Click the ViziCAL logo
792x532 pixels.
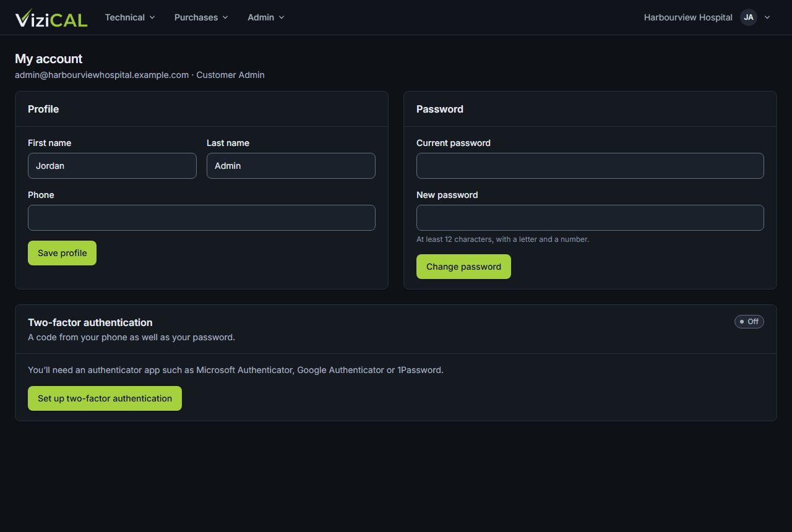coord(51,18)
